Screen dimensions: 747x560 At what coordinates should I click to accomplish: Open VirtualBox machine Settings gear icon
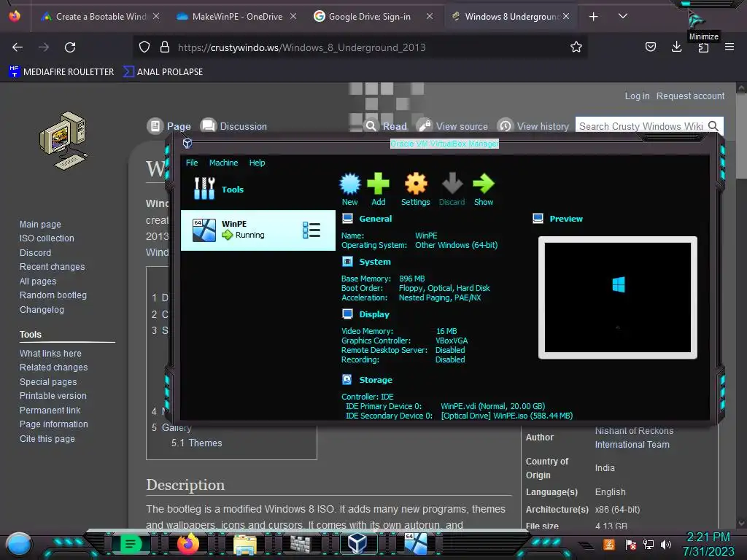[x=416, y=184]
